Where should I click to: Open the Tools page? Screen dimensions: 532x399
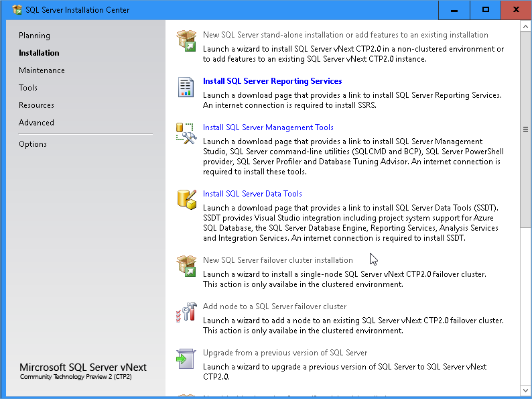[x=28, y=88]
